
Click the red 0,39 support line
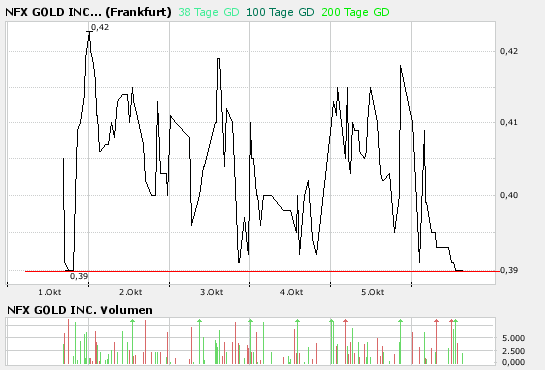[x=262, y=271]
